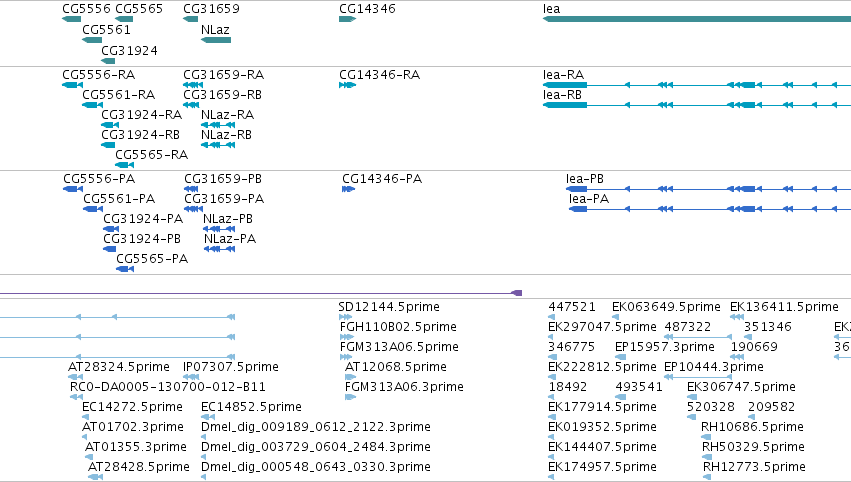
Task: Open the NLaz gene label
Action: (x=215, y=29)
